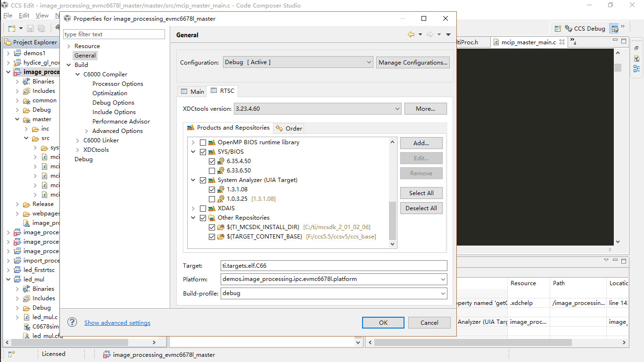
Task: Close the mcip_master_main.c editor tab
Action: pyautogui.click(x=561, y=42)
